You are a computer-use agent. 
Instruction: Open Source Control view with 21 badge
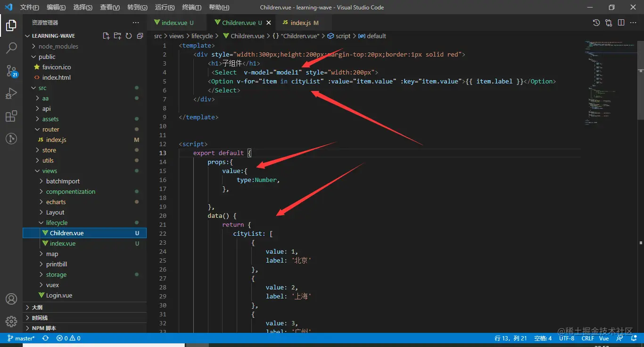11,71
